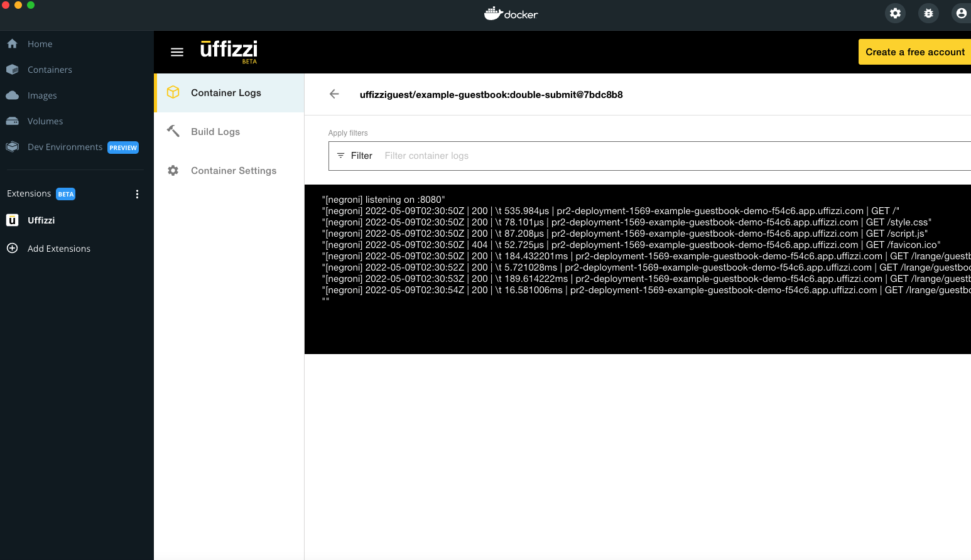
Task: Toggle the Uffizzi hamburger menu
Action: click(x=177, y=52)
